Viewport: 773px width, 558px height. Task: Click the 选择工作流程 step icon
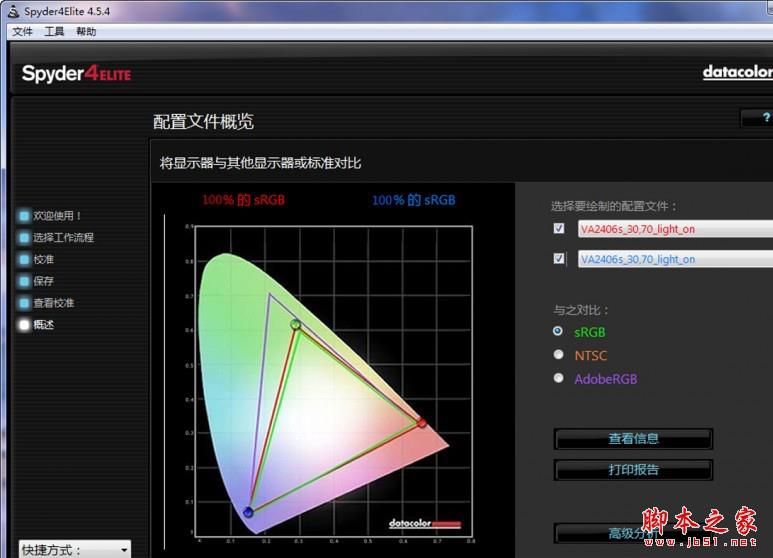coord(24,238)
